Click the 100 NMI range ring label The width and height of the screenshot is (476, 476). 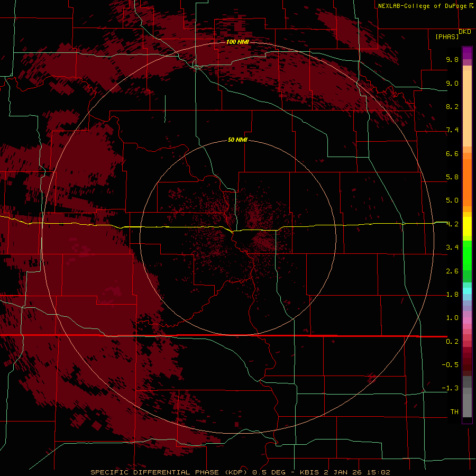point(237,42)
